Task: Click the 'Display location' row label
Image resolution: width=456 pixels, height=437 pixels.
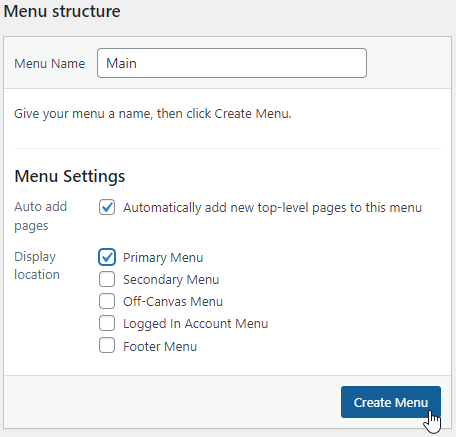Action: 37,266
